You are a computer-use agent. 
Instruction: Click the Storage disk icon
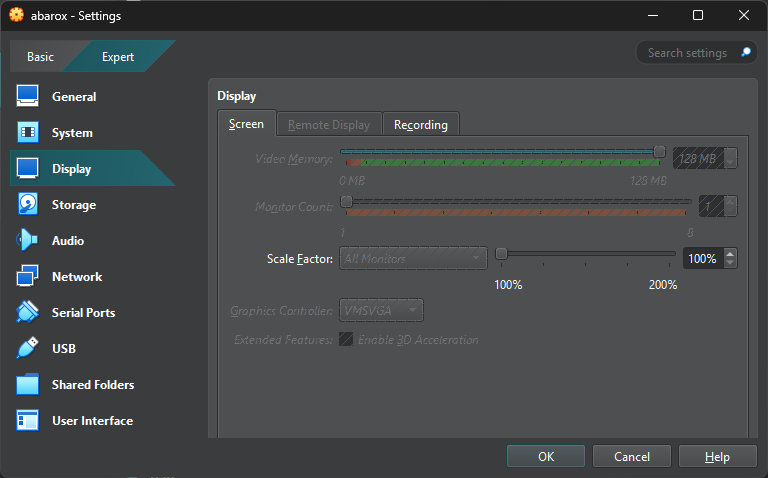(x=27, y=204)
